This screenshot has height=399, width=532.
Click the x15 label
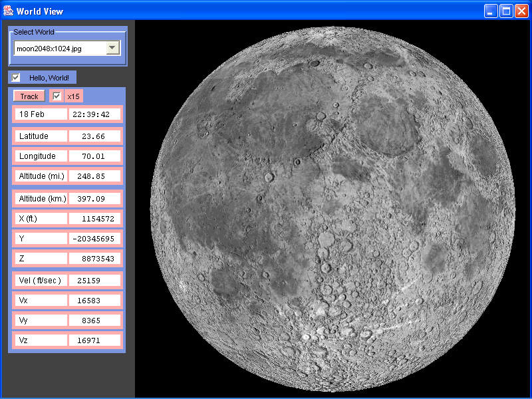(x=74, y=96)
